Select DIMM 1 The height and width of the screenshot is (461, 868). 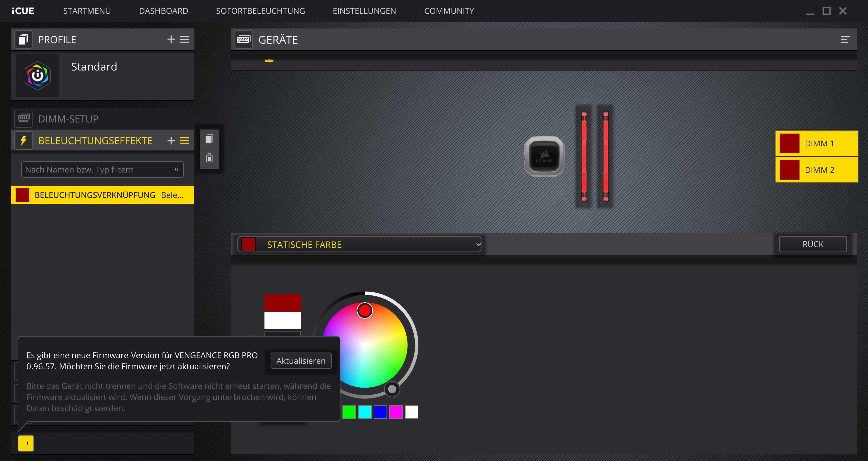click(816, 143)
